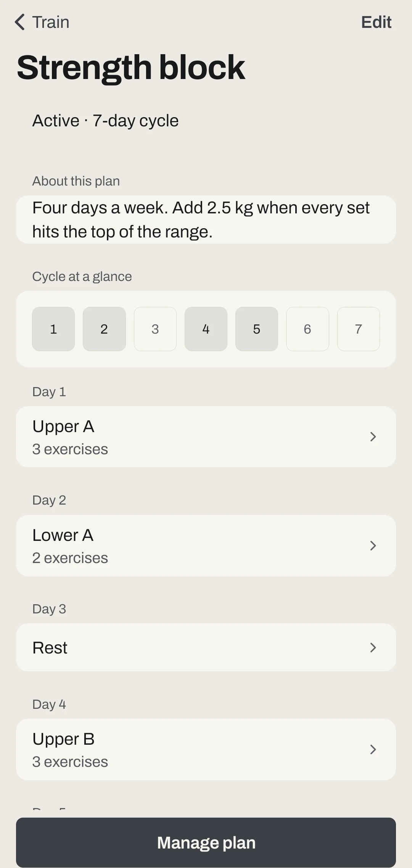Viewport: 412px width, 868px height.
Task: Open the Lower A workout row
Action: click(206, 546)
